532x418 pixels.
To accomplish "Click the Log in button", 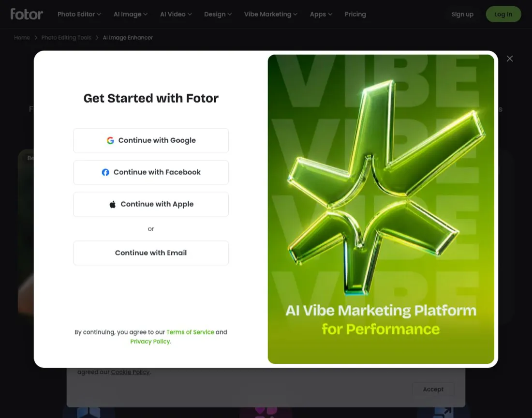I will 503,14.
